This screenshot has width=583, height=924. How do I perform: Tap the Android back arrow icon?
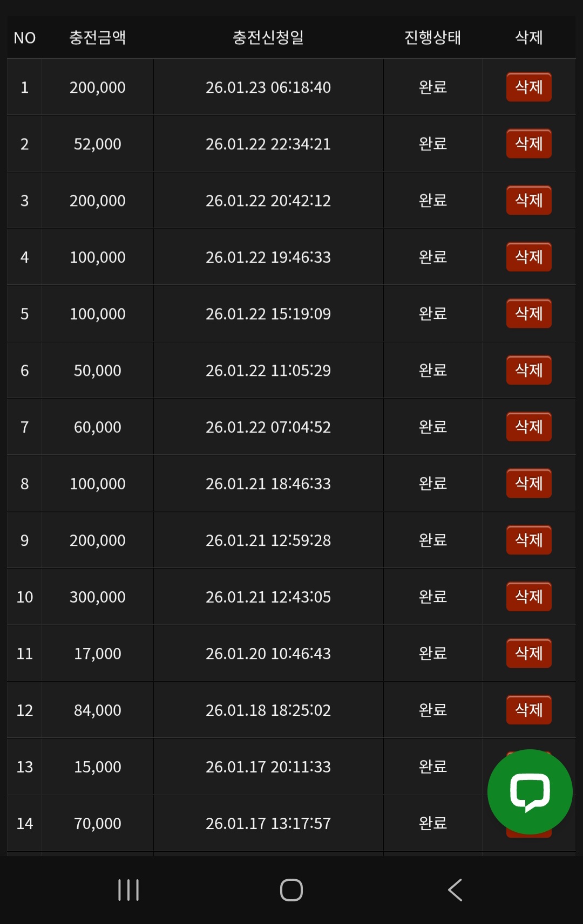(x=455, y=889)
